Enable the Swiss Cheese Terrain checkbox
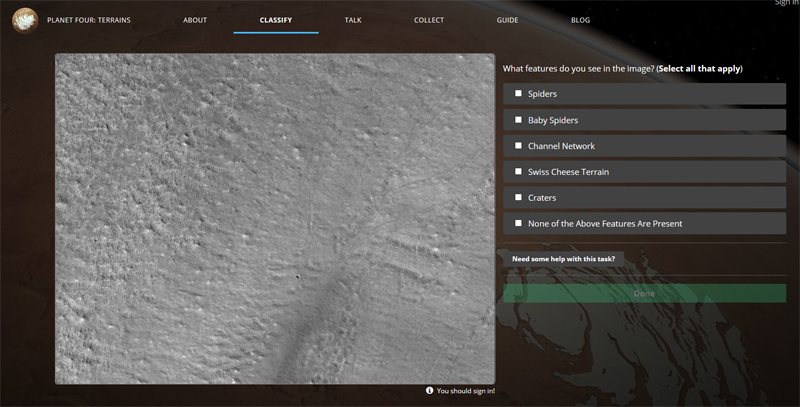Screen dimensions: 800x407 pyautogui.click(x=518, y=172)
